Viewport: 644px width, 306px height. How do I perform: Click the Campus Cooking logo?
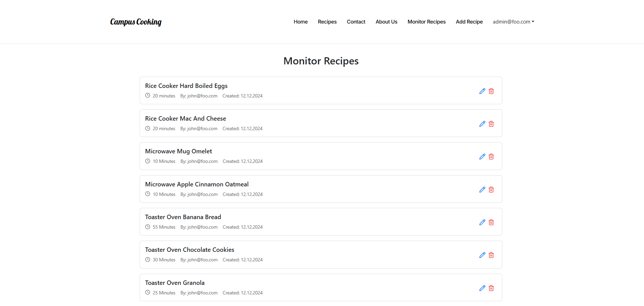(136, 22)
